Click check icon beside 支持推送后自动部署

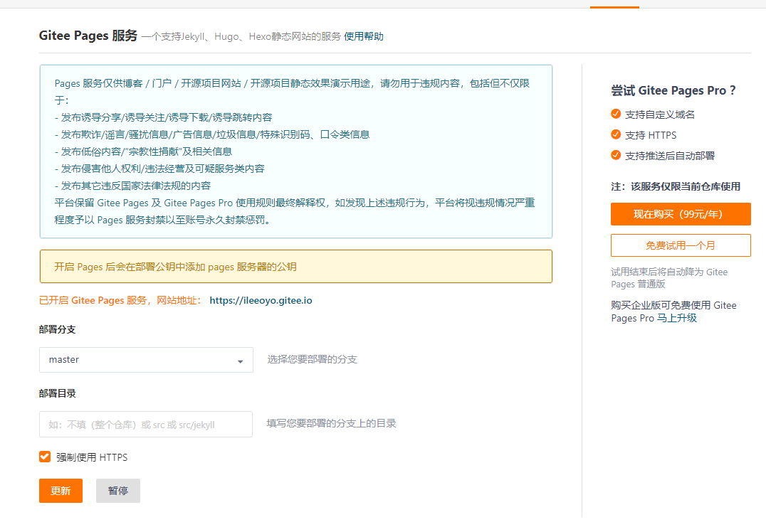(x=616, y=155)
